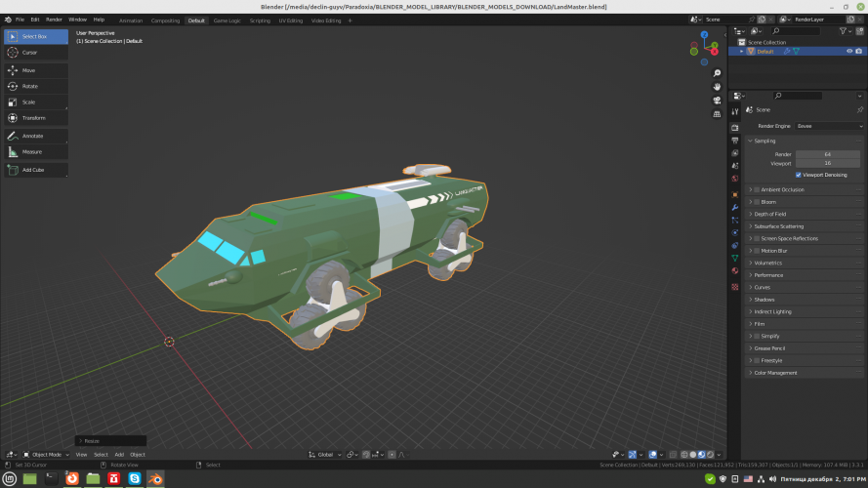
Task: Enable the Bloom checkbox
Action: [x=757, y=202]
